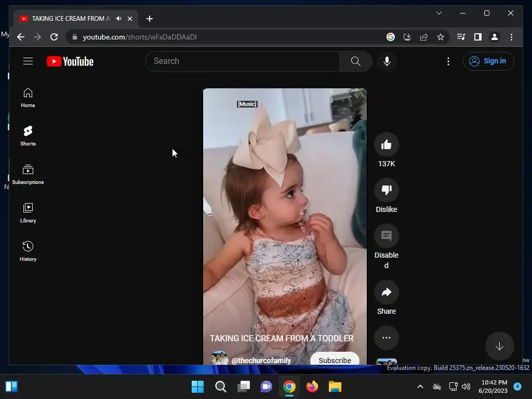Image resolution: width=532 pixels, height=399 pixels.
Task: Click the address bar URL
Action: coord(139,37)
